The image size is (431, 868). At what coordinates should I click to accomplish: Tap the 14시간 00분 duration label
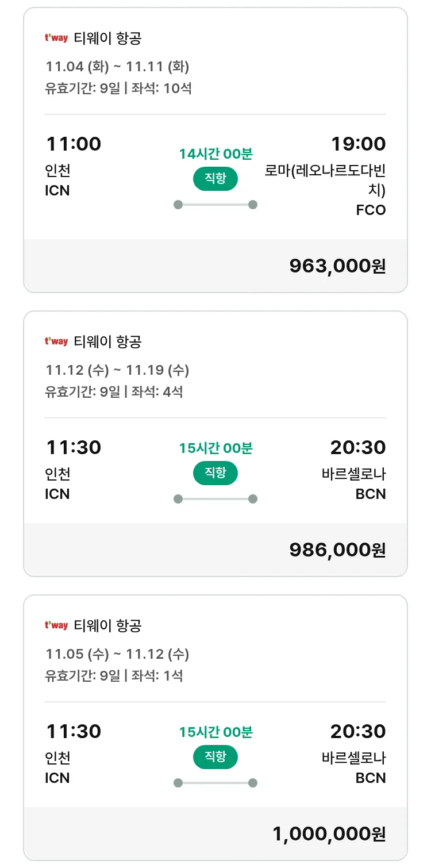pos(215,154)
